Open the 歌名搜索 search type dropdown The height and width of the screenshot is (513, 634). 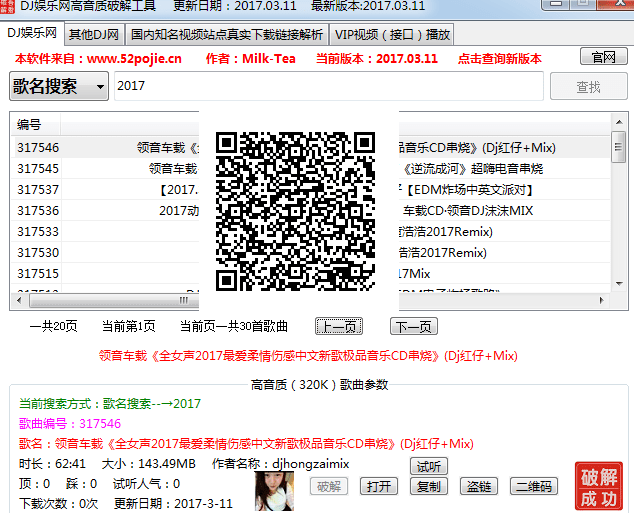click(x=60, y=87)
